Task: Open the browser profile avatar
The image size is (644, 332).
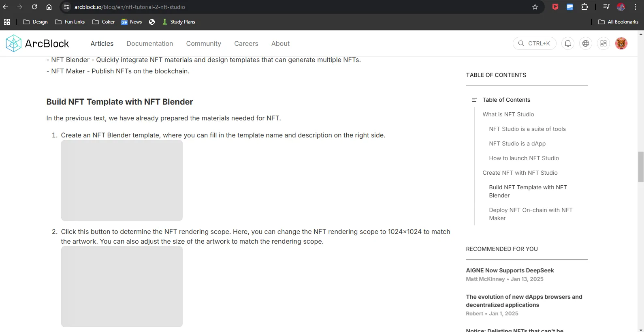Action: point(621,7)
